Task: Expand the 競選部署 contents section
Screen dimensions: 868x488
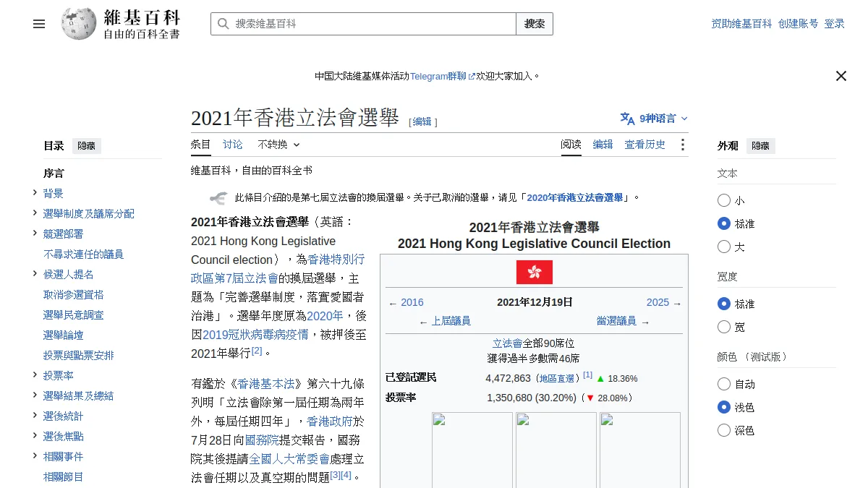Action: tap(35, 233)
